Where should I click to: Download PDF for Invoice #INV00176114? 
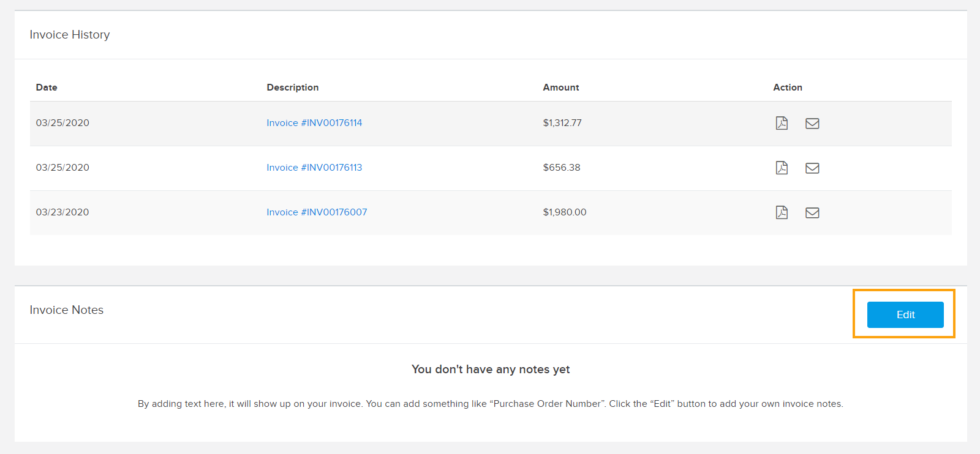(x=782, y=123)
